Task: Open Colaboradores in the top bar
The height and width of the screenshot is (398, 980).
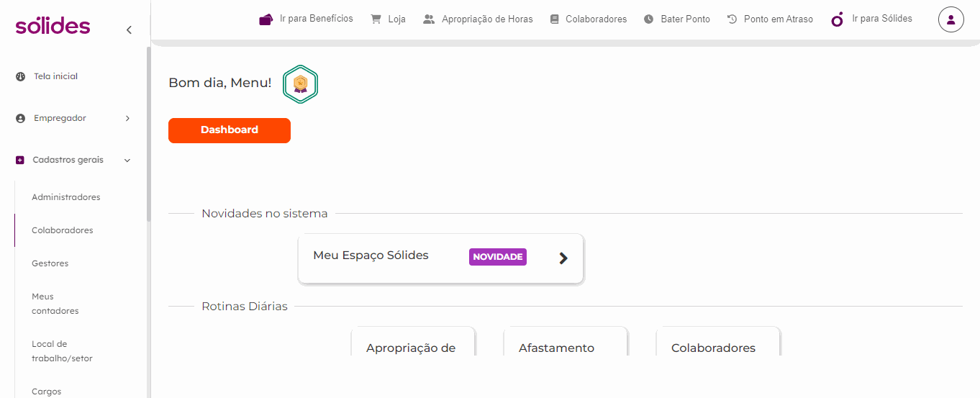Action: [596, 19]
